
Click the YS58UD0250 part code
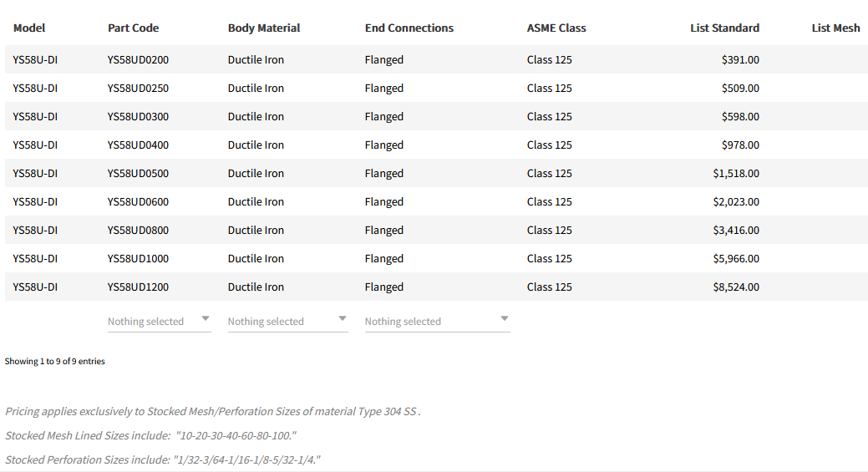tap(138, 88)
